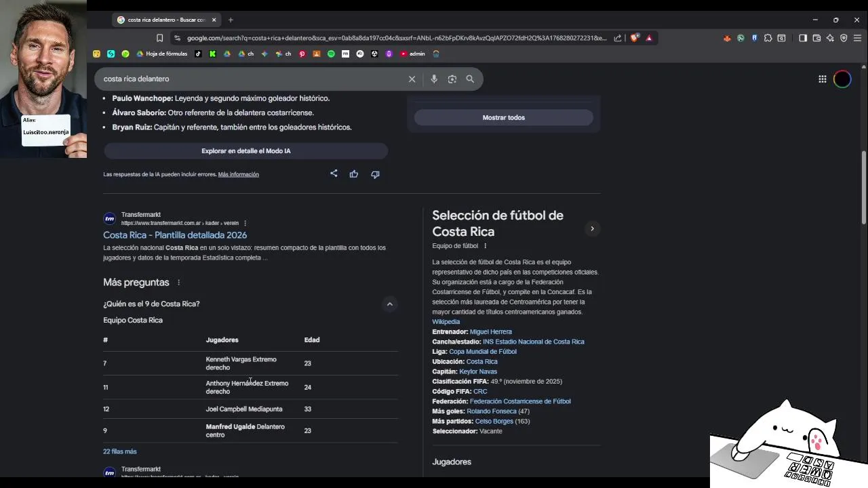868x488 pixels.
Task: Open the Wikipedia source link
Action: click(446, 322)
